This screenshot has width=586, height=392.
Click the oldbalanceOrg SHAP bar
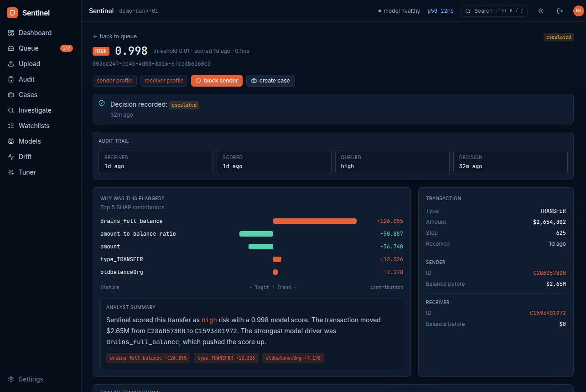[x=275, y=272]
